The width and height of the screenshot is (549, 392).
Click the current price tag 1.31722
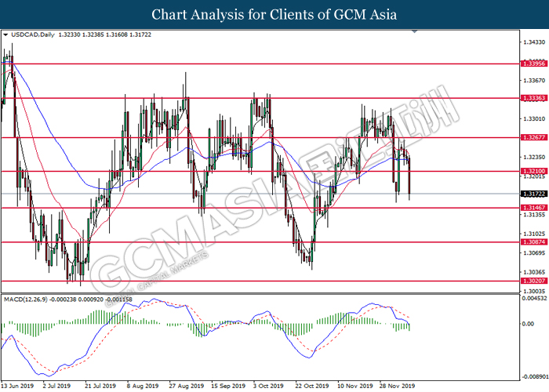[x=533, y=194]
